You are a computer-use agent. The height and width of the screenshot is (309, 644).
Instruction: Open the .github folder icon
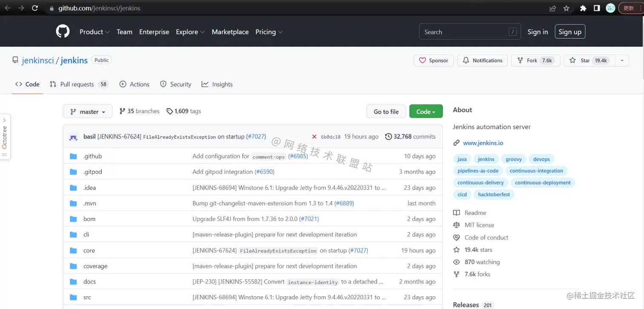click(73, 156)
